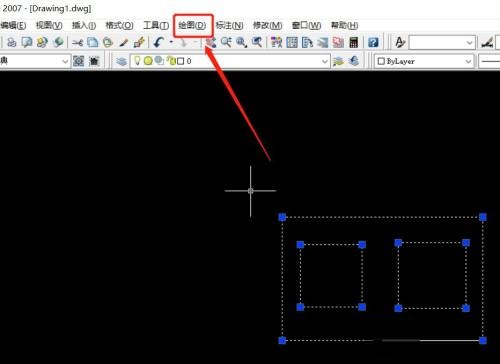Click the 3D DWF export icon
500x364 pixels.
[58, 42]
